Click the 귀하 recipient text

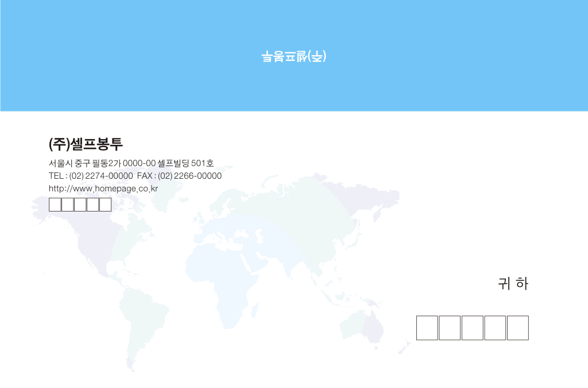pos(513,284)
